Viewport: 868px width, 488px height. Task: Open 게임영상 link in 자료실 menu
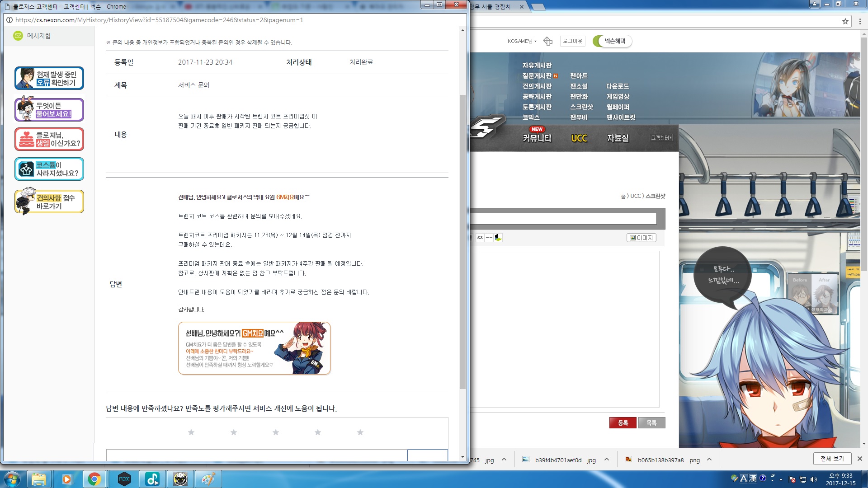(618, 97)
